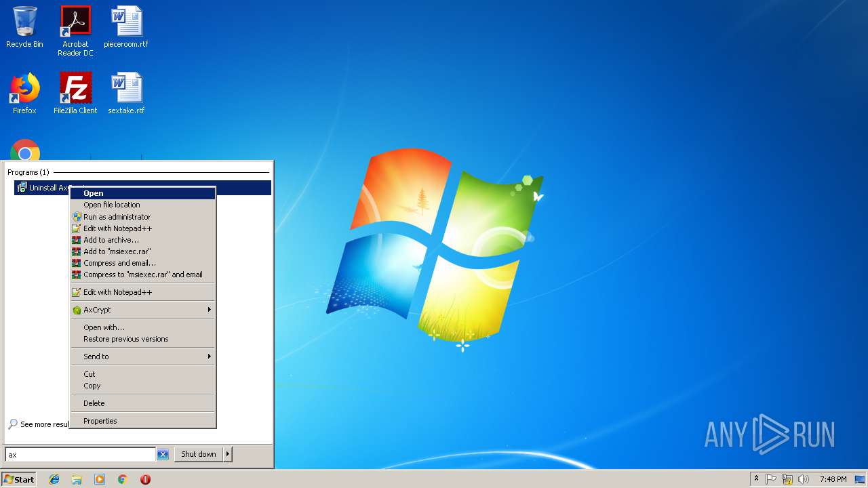Image resolution: width=868 pixels, height=488 pixels.
Task: Choose Open with... entry
Action: (x=143, y=327)
